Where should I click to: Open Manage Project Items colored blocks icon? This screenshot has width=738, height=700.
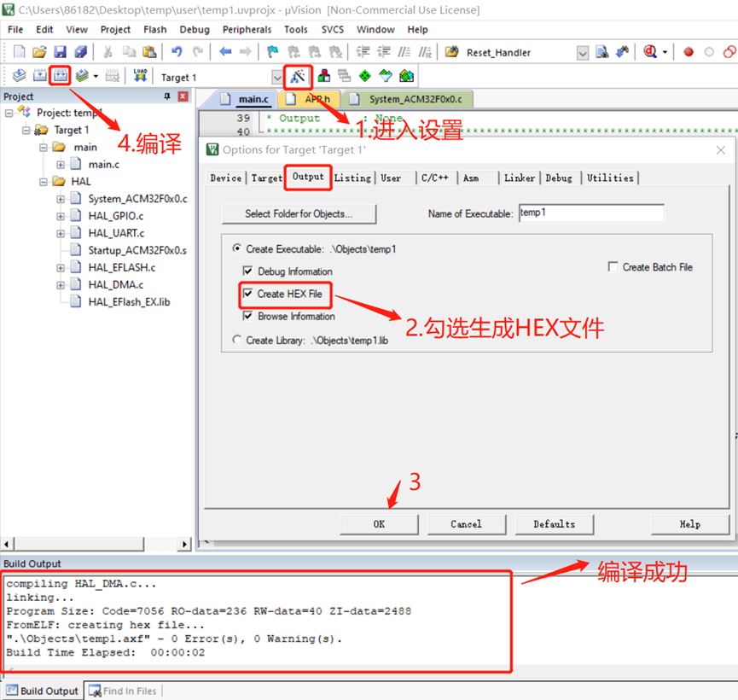324,77
